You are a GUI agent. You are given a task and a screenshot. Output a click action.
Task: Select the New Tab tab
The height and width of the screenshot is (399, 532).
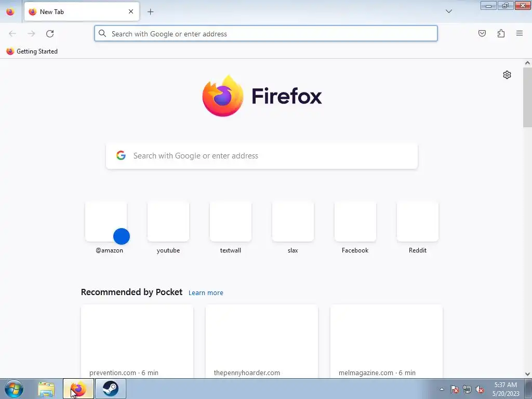click(82, 11)
